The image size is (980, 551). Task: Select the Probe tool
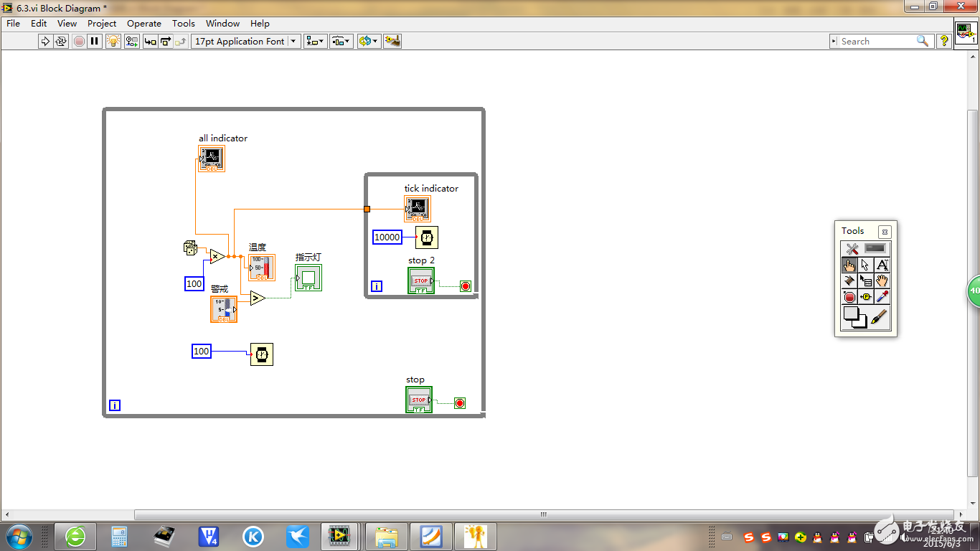pyautogui.click(x=866, y=297)
